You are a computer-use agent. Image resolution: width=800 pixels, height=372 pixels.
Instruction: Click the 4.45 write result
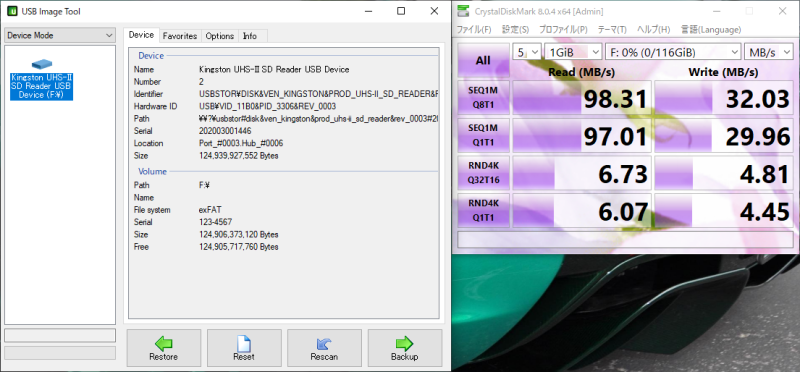tap(723, 211)
